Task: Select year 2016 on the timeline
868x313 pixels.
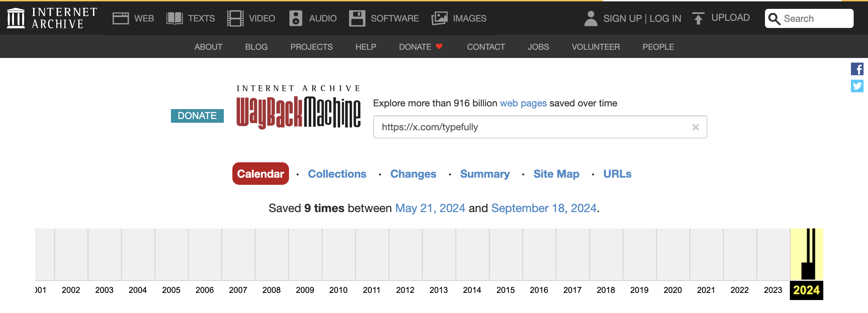Action: [539, 290]
